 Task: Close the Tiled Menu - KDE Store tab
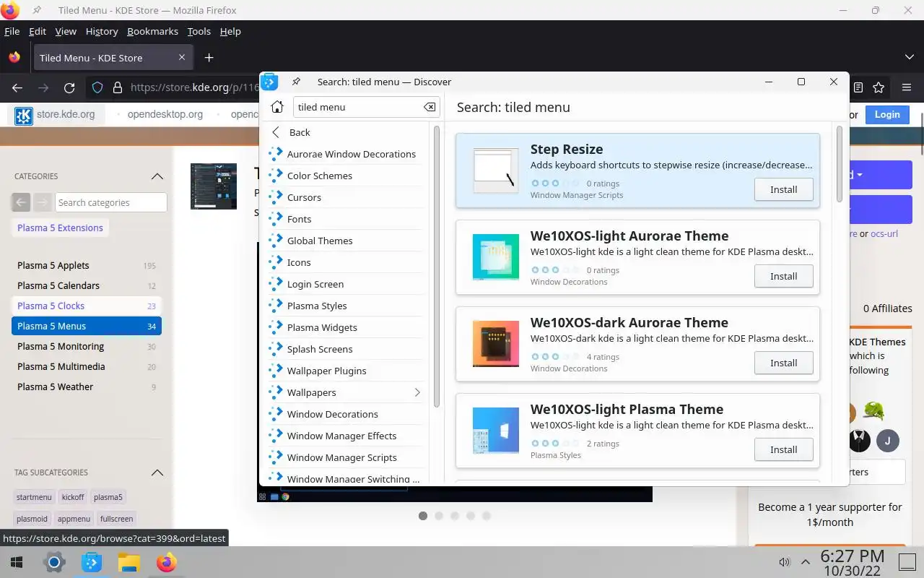point(182,57)
